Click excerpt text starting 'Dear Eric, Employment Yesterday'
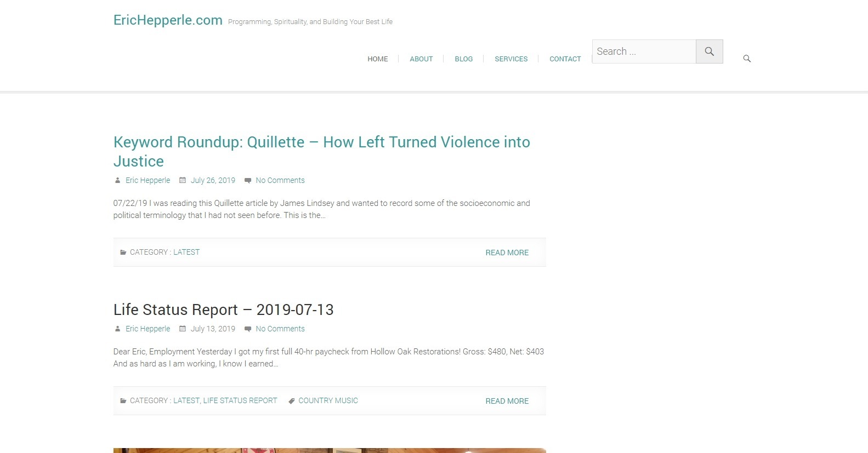Screen dimensions: 868x453 click(x=328, y=358)
